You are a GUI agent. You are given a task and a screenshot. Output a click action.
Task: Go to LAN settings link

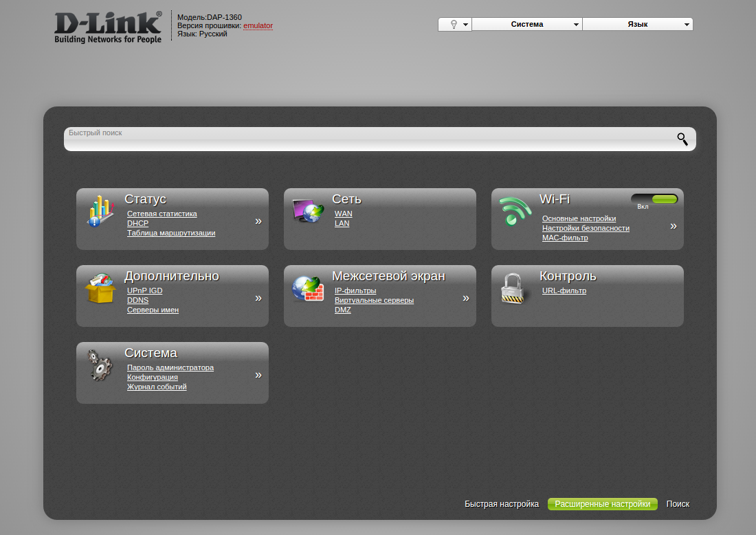(x=342, y=223)
